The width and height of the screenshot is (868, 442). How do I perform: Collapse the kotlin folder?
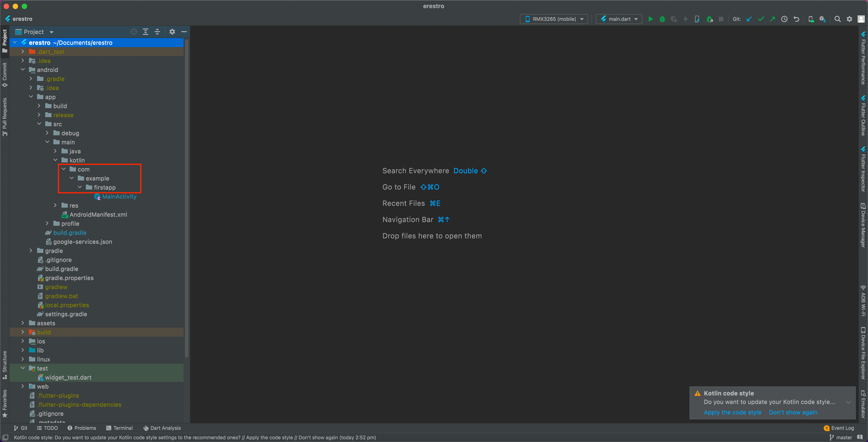(56, 160)
